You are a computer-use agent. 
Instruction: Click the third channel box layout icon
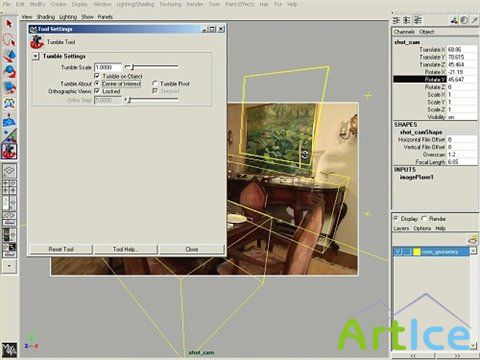[418, 21]
